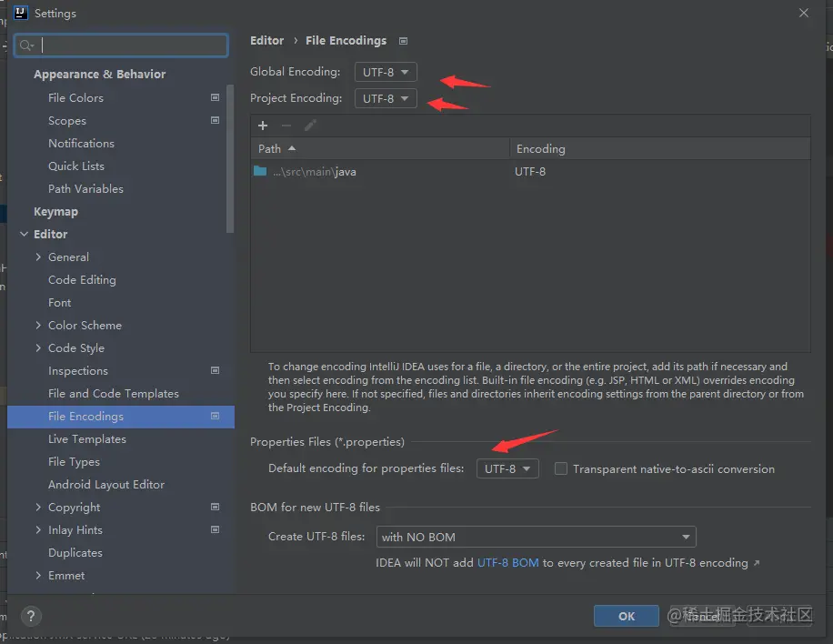
Task: Open Duplicates settings page
Action: (75, 553)
